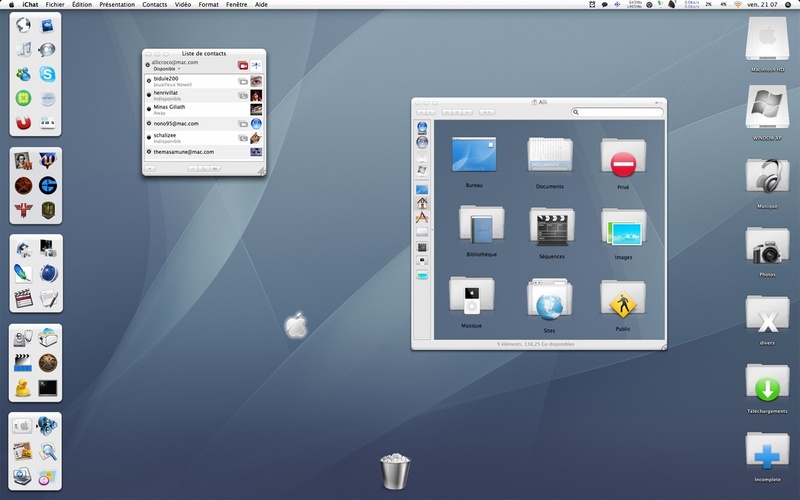Launch Skype from the left dock panel

pos(47,74)
